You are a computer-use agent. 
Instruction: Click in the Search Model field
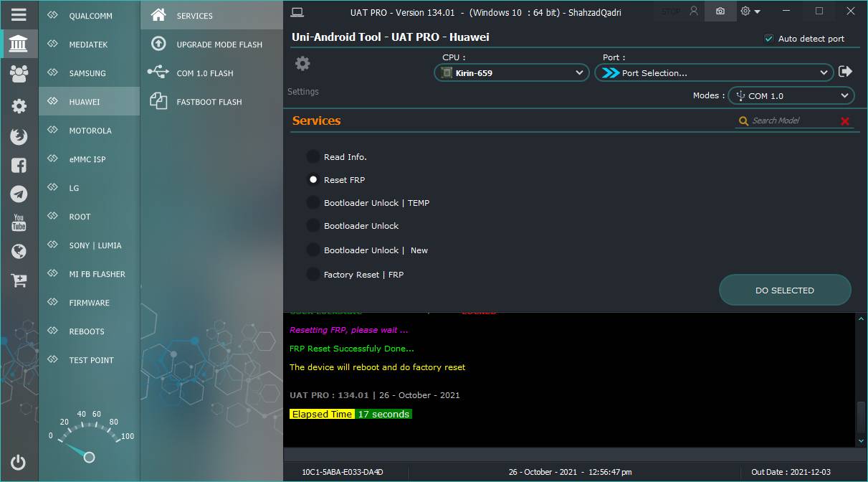tap(793, 120)
